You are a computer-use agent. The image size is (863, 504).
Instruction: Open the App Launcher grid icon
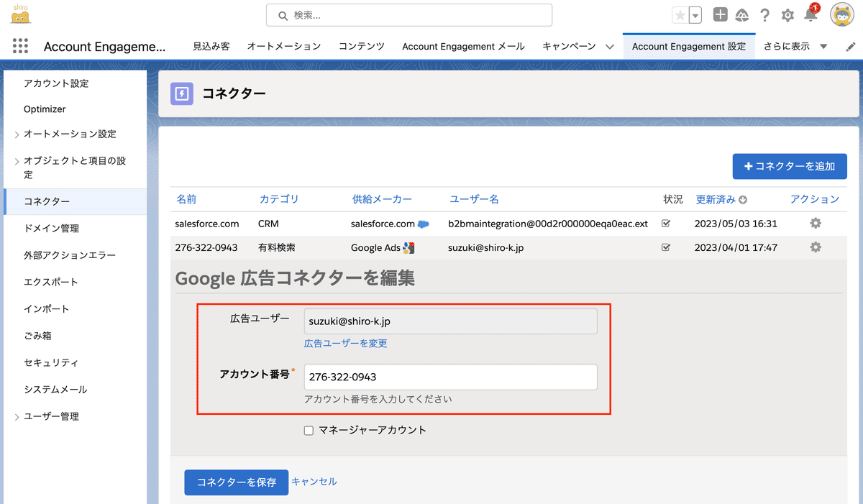coord(19,46)
